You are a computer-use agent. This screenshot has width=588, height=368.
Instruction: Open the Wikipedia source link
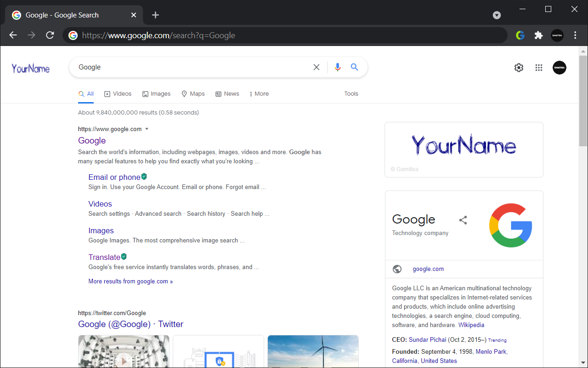(471, 325)
